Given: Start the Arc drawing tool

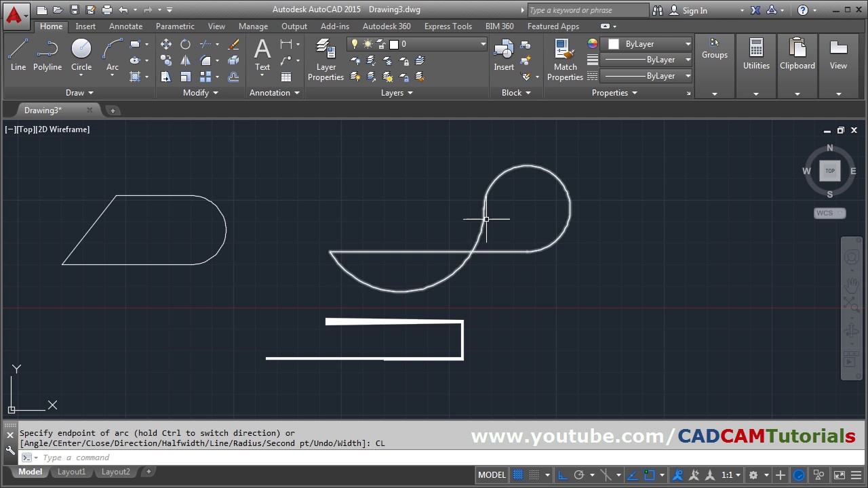Looking at the screenshot, I should coord(113,54).
